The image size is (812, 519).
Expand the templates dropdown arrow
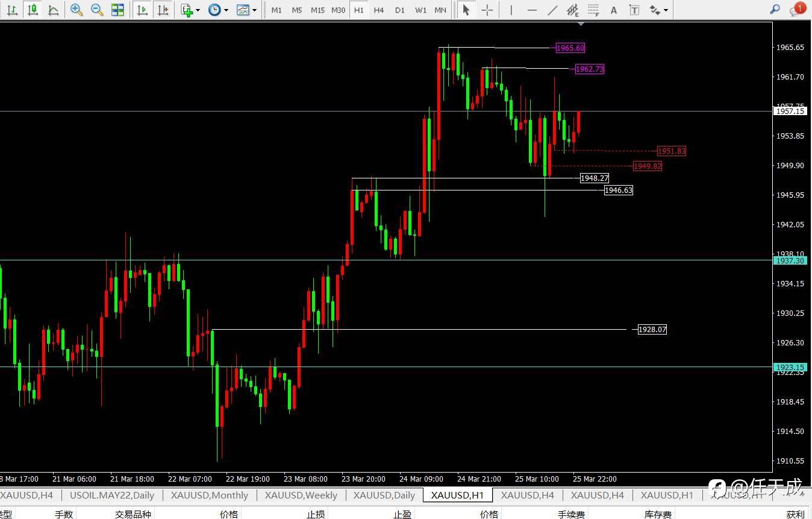click(x=254, y=10)
